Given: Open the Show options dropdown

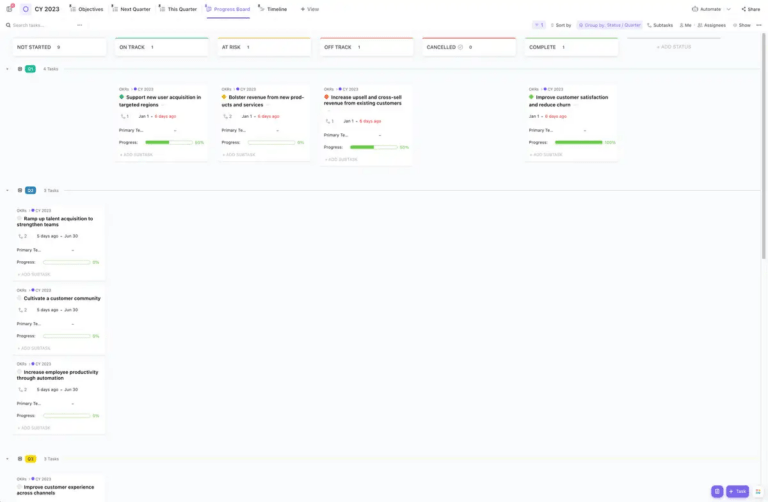Looking at the screenshot, I should tap(742, 25).
